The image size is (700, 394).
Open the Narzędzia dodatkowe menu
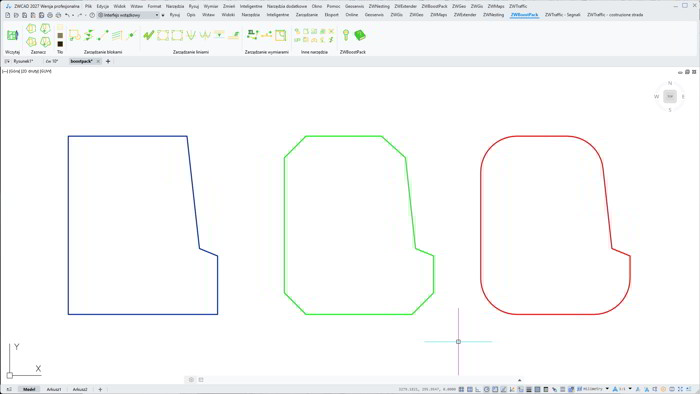pos(287,6)
